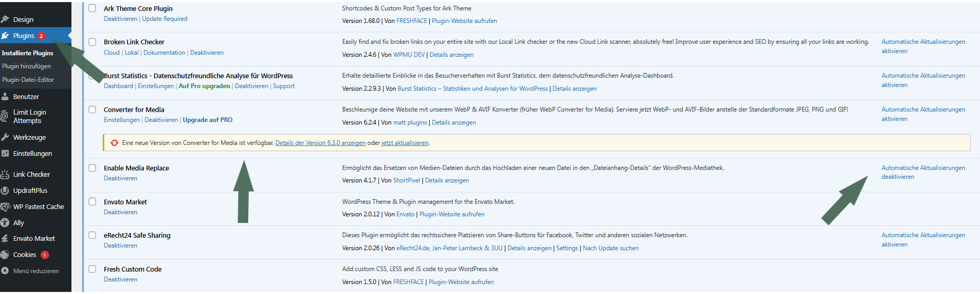Click the Einstellungen sliders icon
The width and height of the screenshot is (980, 294).
tap(5, 153)
